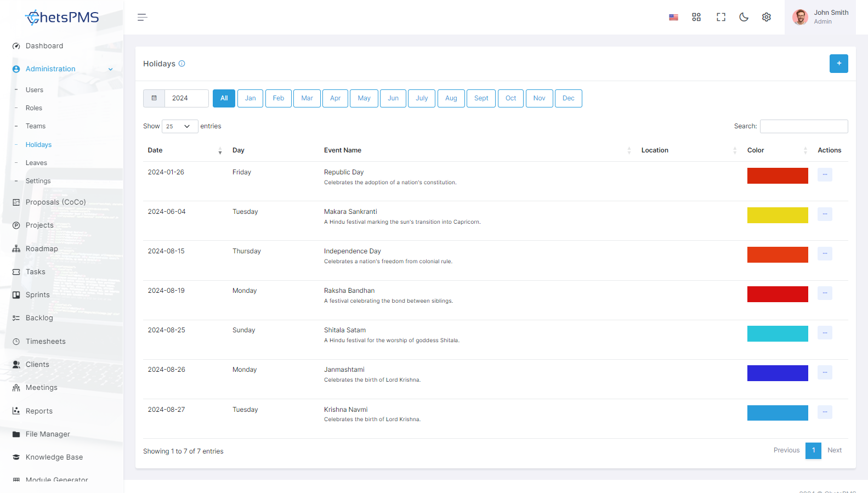Filter holidays by Aug month
Image resolution: width=868 pixels, height=493 pixels.
451,98
